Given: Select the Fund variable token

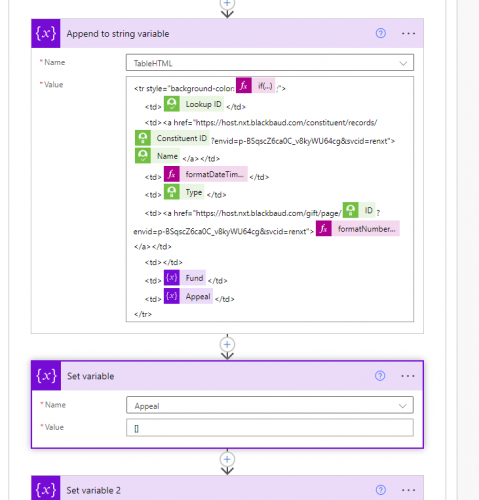Looking at the screenshot, I should pyautogui.click(x=185, y=278).
